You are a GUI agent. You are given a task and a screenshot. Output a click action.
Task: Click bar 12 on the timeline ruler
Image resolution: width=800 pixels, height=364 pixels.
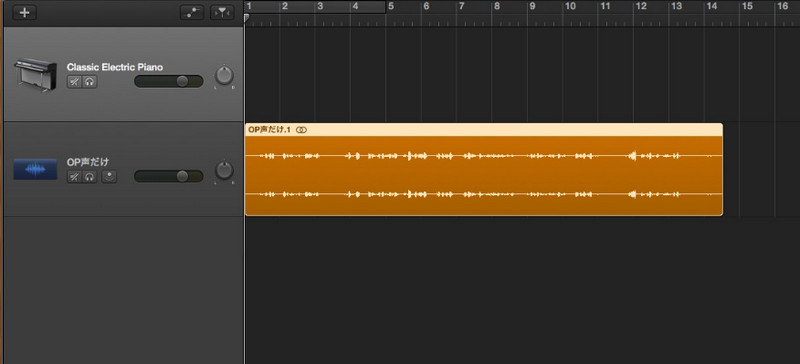coord(641,7)
